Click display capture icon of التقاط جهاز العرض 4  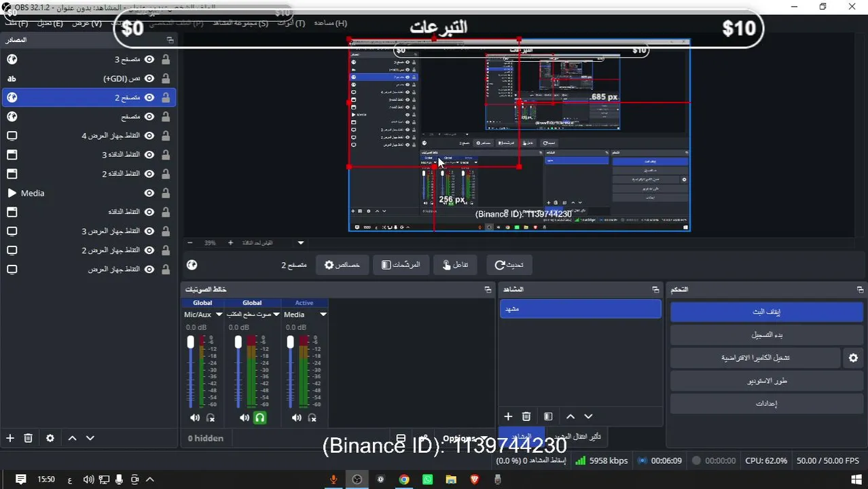(x=12, y=135)
